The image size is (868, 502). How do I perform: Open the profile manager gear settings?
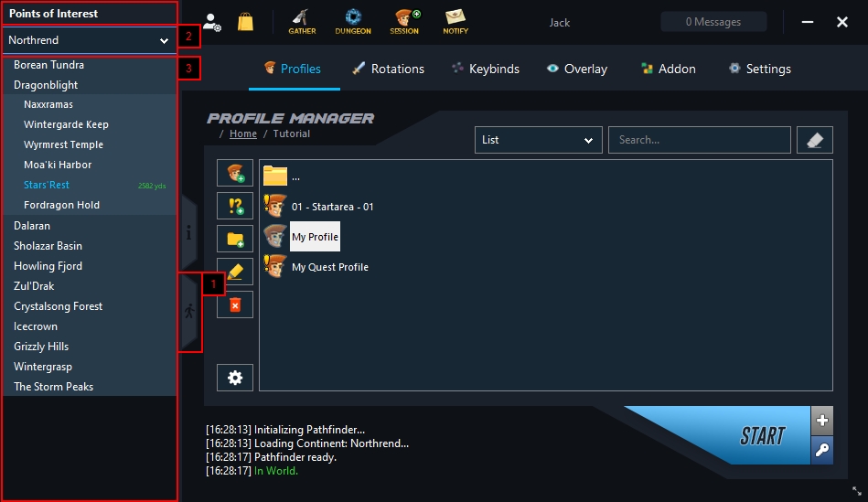(x=235, y=377)
